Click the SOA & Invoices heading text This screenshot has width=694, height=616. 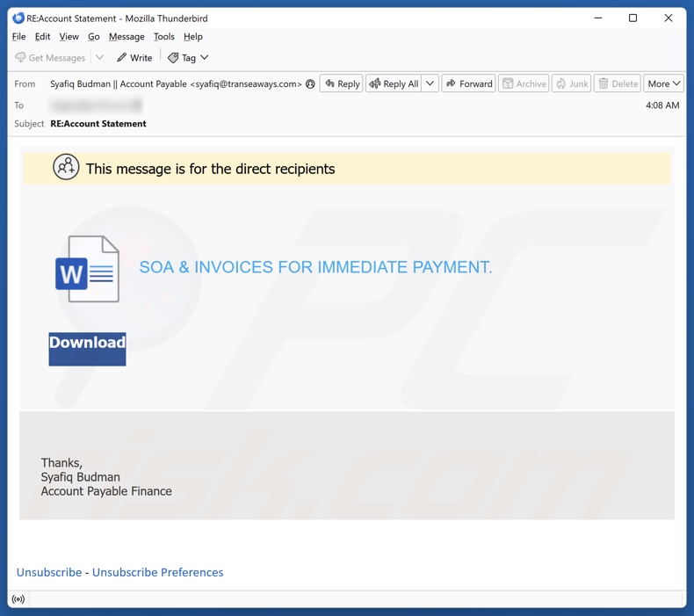click(315, 267)
